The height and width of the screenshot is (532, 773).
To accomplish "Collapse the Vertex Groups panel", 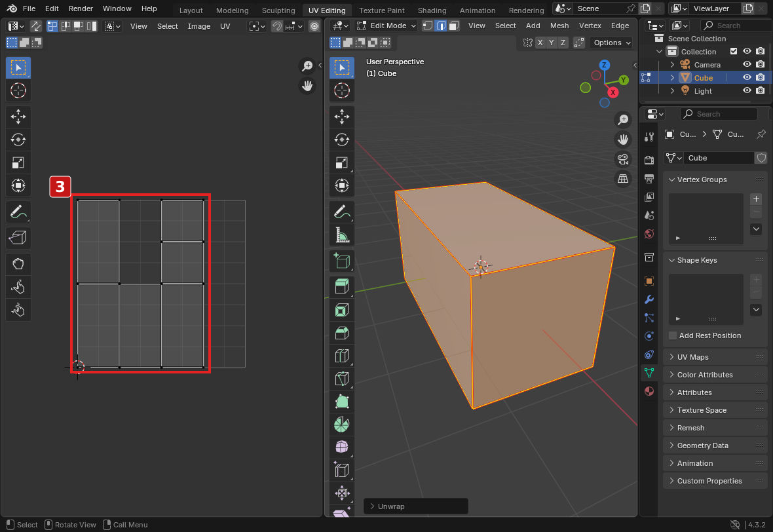I will (x=716, y=180).
